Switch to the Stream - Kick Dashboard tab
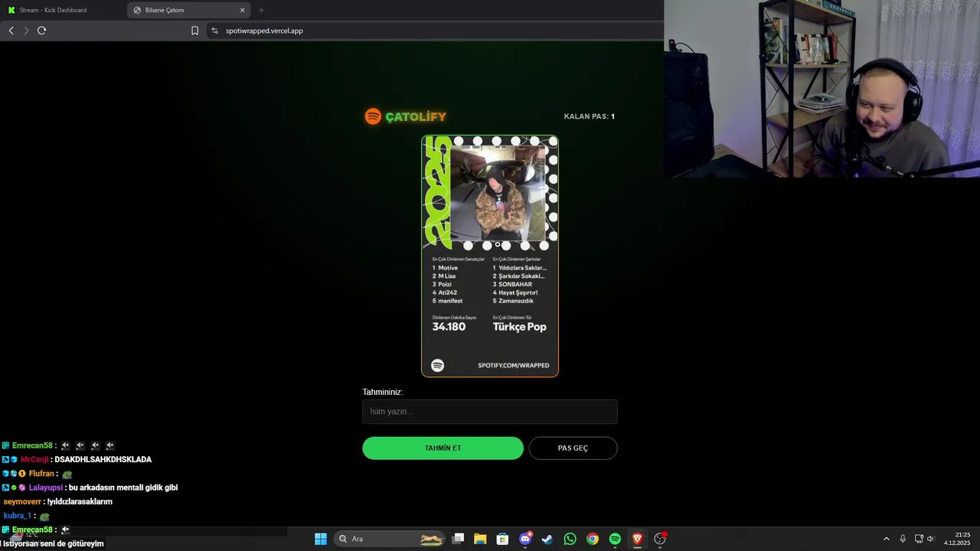Image resolution: width=980 pixels, height=551 pixels. coord(63,10)
